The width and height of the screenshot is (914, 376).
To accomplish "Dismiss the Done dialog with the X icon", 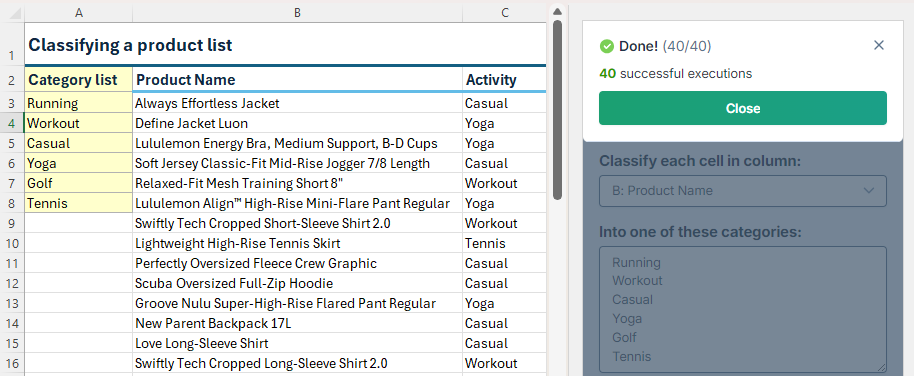I will point(879,45).
